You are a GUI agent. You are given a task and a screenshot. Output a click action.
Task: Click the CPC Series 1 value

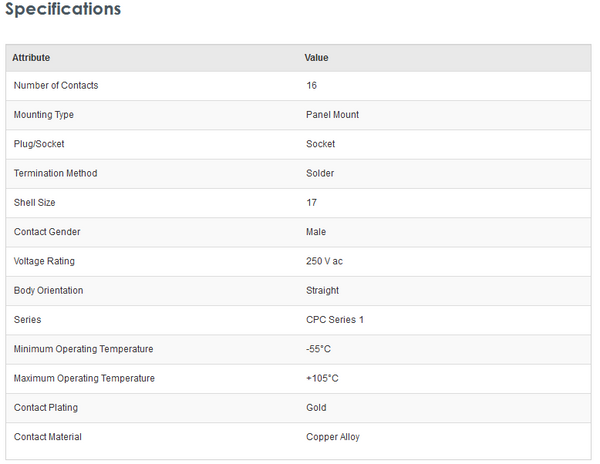(335, 320)
